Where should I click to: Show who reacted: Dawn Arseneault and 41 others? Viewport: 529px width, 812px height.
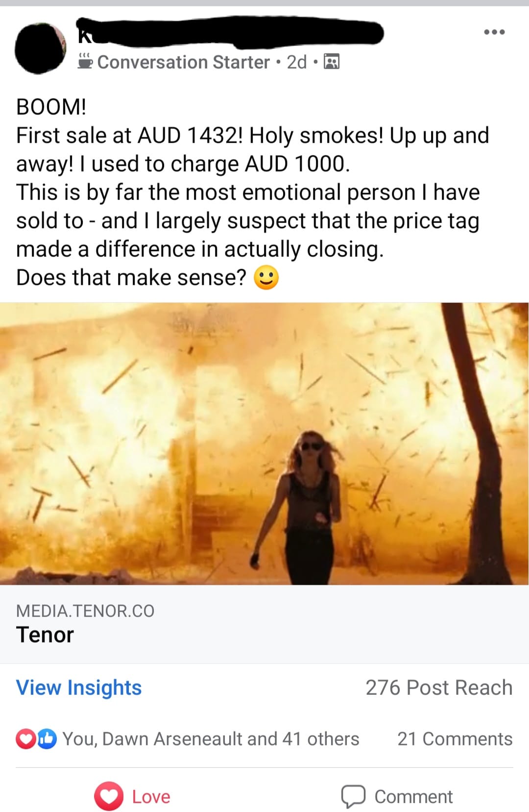211,739
